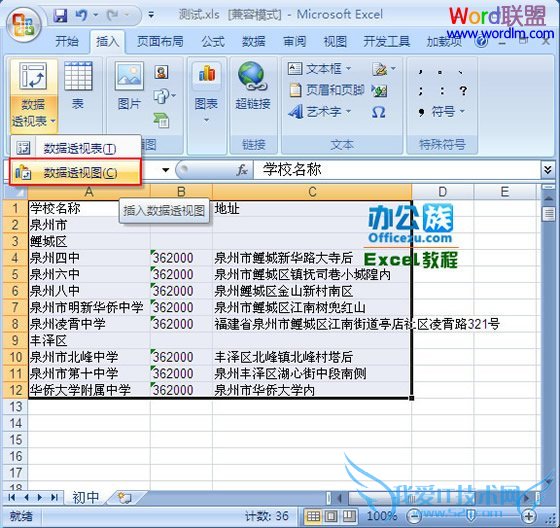Switch to the 初中 sheet tab
Screen dimensions: 560x528
click(86, 497)
